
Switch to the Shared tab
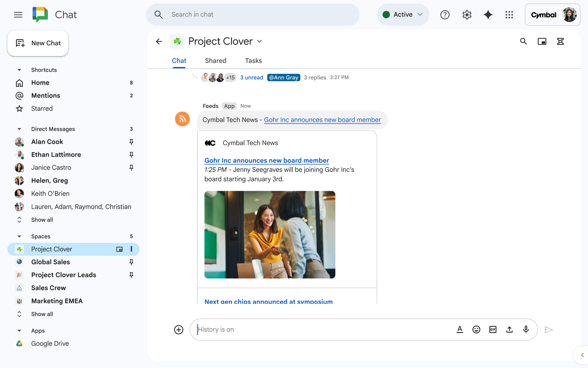click(216, 61)
